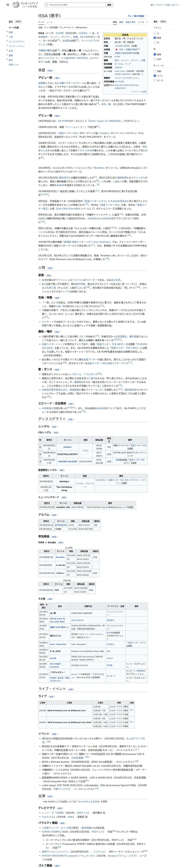Screen dimensions: 186x868
Task: Open the EXTENSION album link
Action: (x=61, y=525)
